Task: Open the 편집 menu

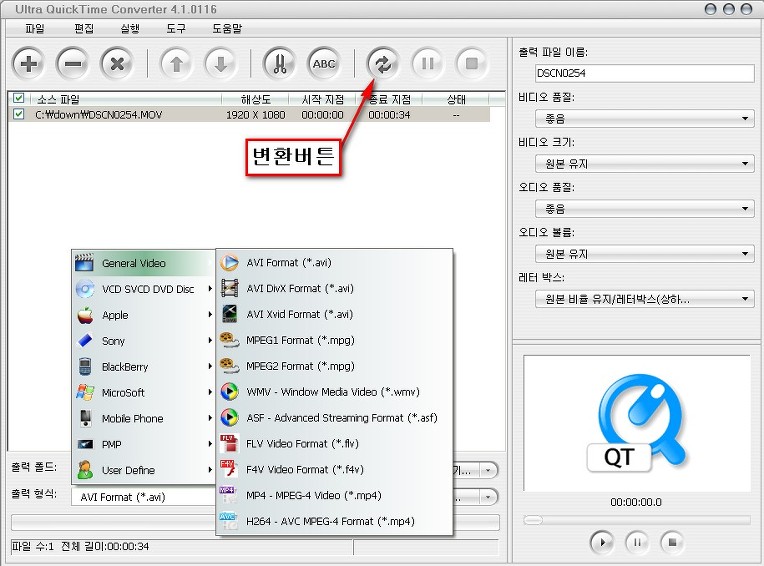Action: [84, 29]
